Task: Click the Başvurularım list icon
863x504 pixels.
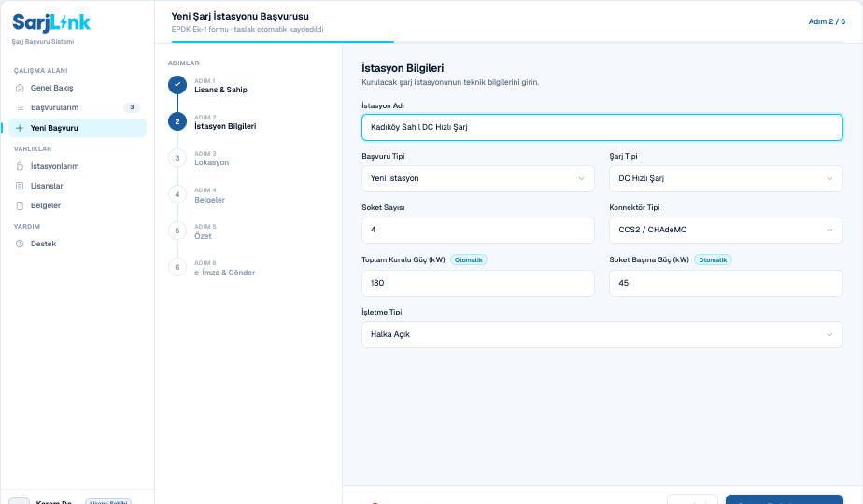Action: tap(20, 108)
